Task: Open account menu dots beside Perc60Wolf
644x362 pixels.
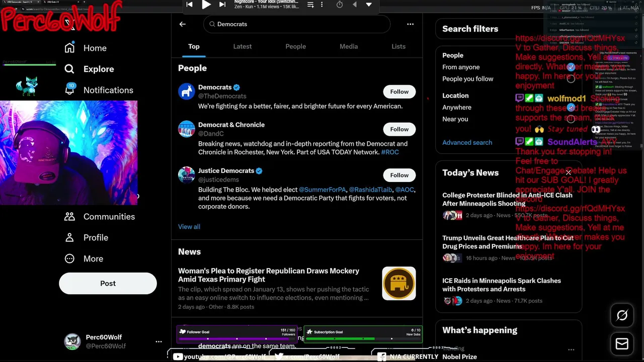Action: click(x=158, y=341)
